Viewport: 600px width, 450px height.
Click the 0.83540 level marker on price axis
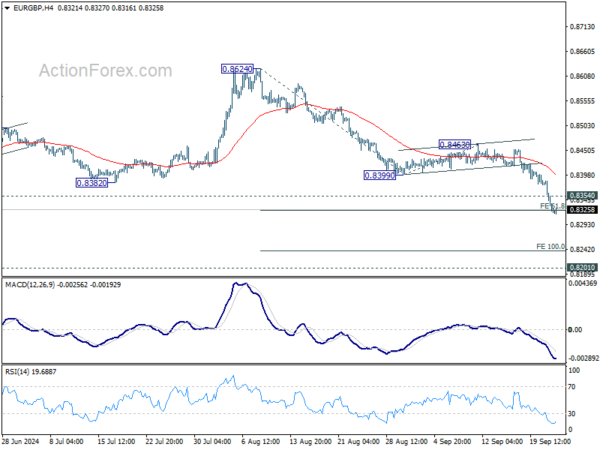pos(582,196)
